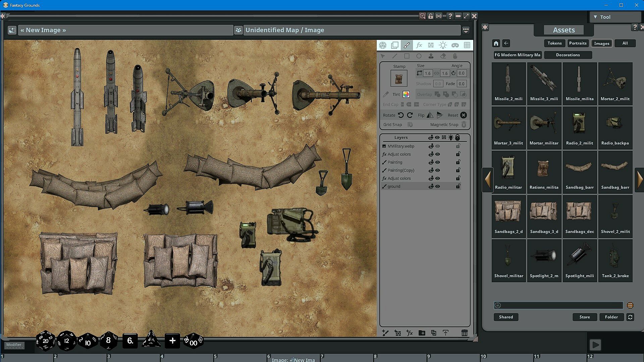This screenshot has height=362, width=644.
Task: Unlock the Painting(Copy) layer lock
Action: (x=458, y=170)
